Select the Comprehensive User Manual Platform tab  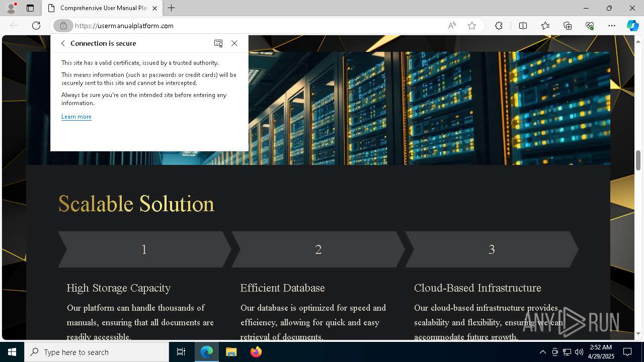(x=102, y=8)
